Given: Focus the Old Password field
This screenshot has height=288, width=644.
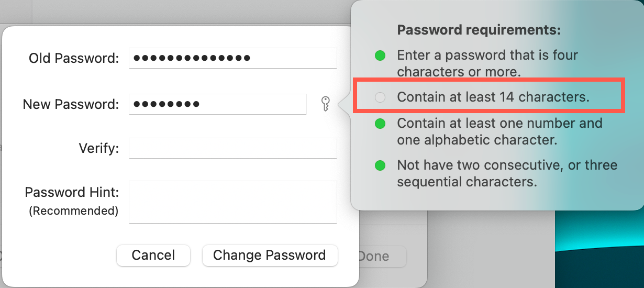Looking at the screenshot, I should click(x=232, y=58).
